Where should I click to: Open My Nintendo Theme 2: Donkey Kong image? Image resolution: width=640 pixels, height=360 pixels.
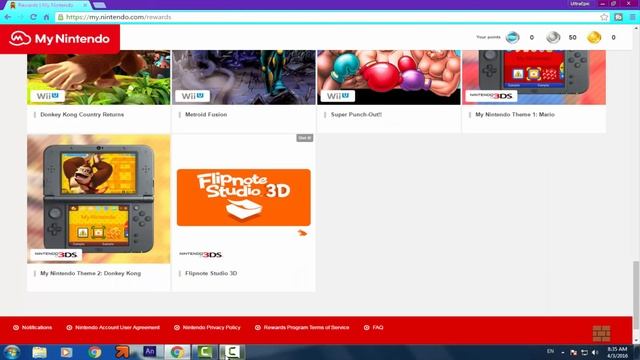click(x=99, y=199)
